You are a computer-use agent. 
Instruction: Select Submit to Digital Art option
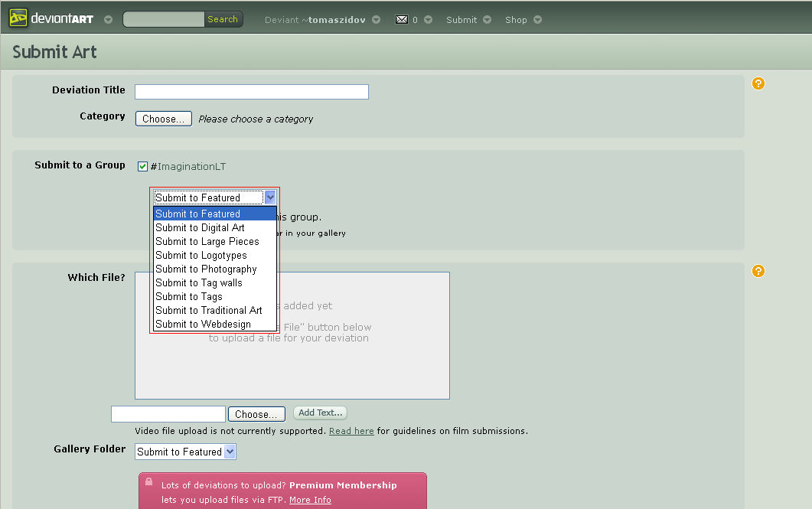[200, 227]
